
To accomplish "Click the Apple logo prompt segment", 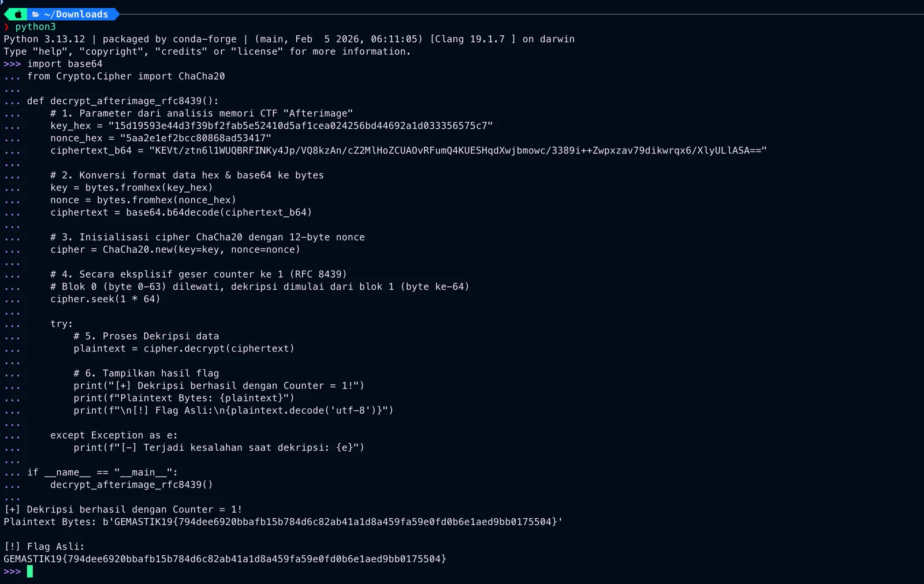I will 18,14.
